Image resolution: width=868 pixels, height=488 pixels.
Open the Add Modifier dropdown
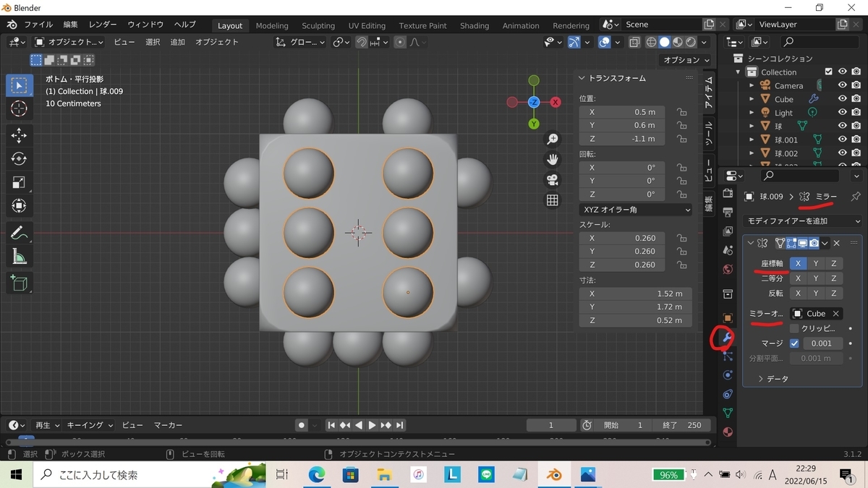point(803,221)
